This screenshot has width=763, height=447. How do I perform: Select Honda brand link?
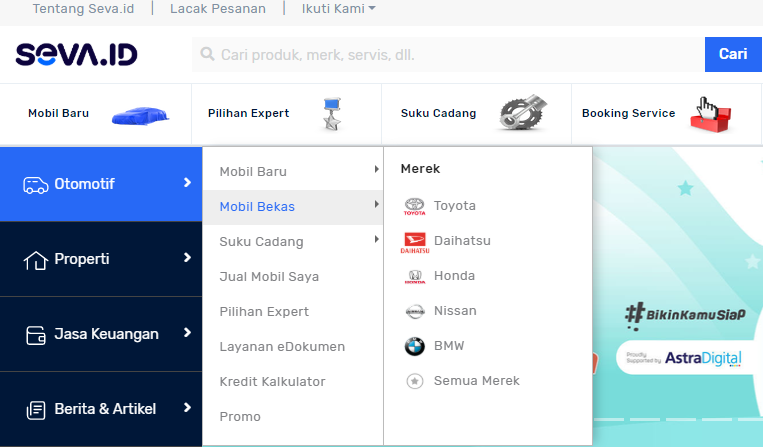click(x=454, y=276)
